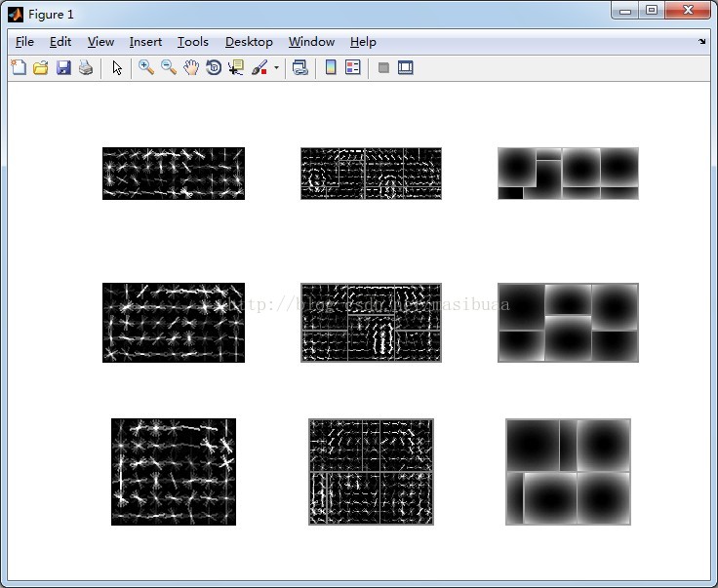Open the Desktop menu

249,42
